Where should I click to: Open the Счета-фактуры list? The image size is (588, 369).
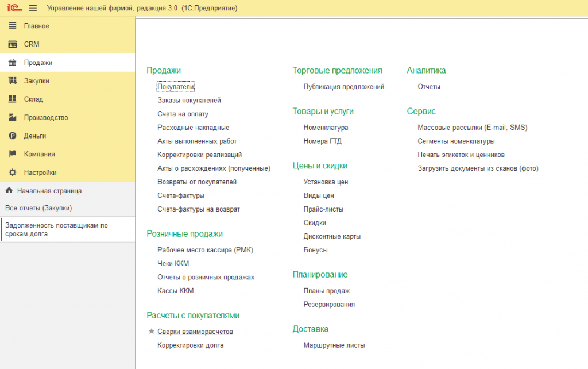click(181, 195)
